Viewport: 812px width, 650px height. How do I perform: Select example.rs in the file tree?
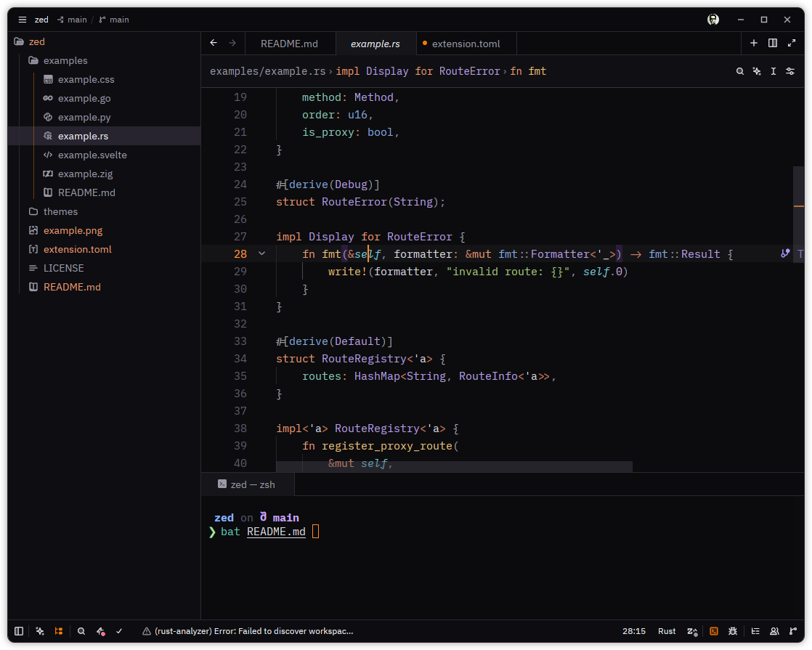click(104, 136)
